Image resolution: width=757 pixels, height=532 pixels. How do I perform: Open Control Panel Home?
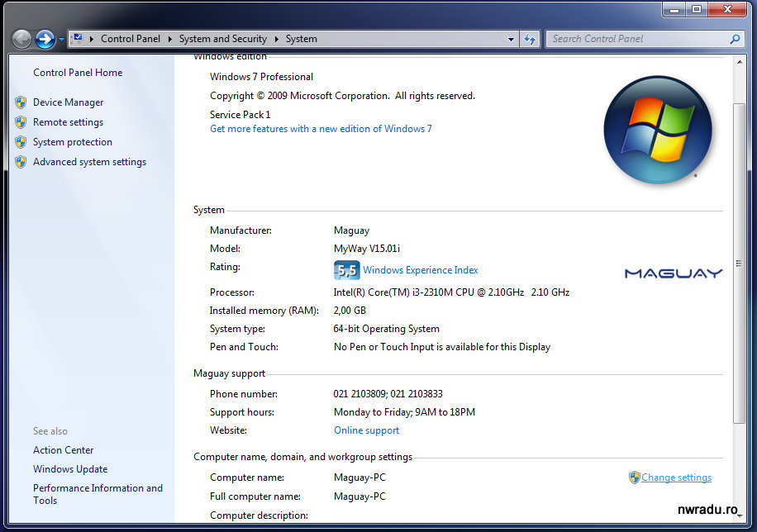(78, 73)
